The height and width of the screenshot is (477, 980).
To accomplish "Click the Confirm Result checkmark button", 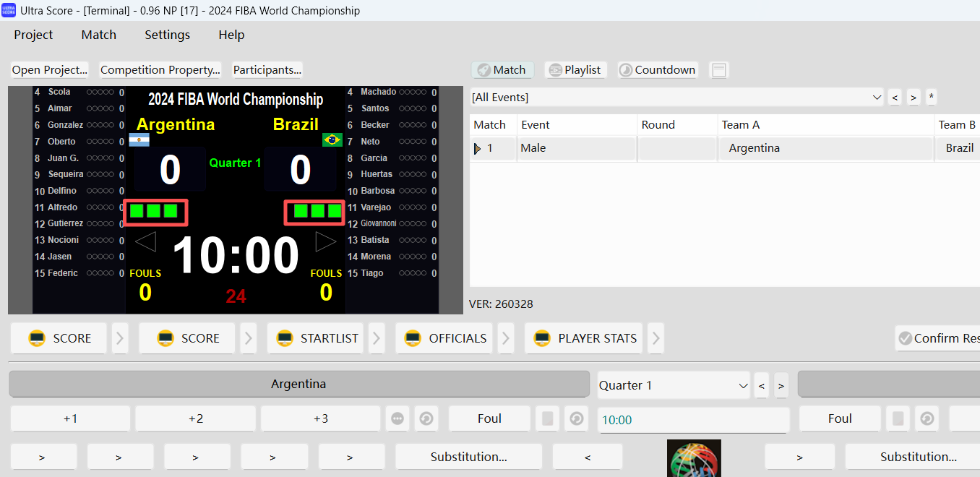I will (937, 338).
